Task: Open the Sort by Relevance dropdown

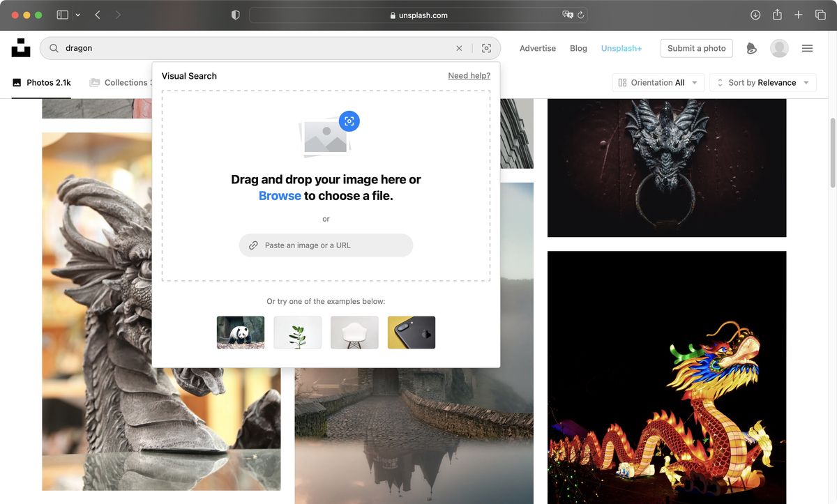Action: 762,82
